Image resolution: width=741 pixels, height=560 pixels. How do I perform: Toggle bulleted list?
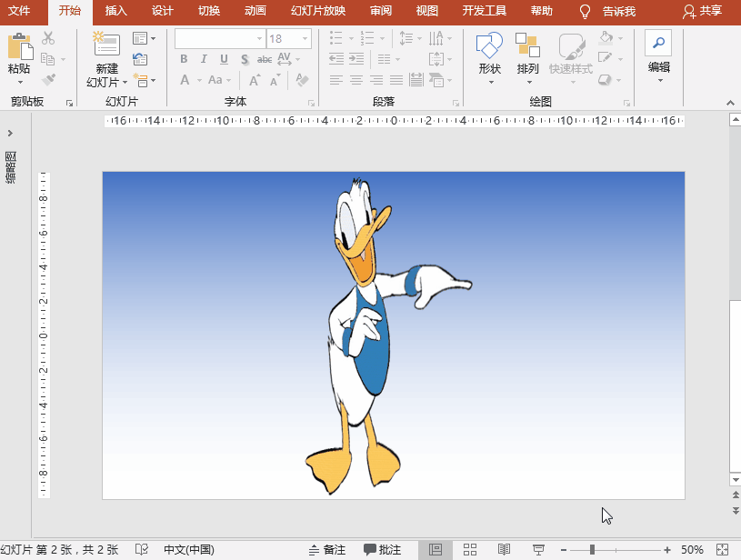coord(336,38)
